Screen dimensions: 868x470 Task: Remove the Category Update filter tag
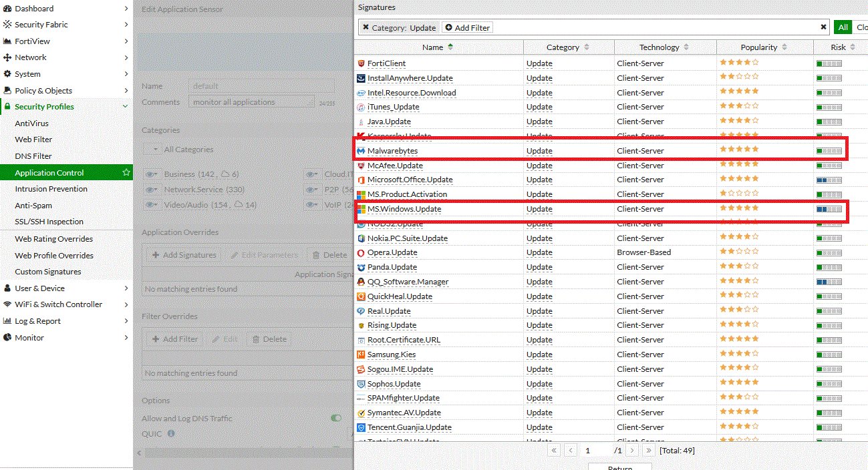pos(366,27)
